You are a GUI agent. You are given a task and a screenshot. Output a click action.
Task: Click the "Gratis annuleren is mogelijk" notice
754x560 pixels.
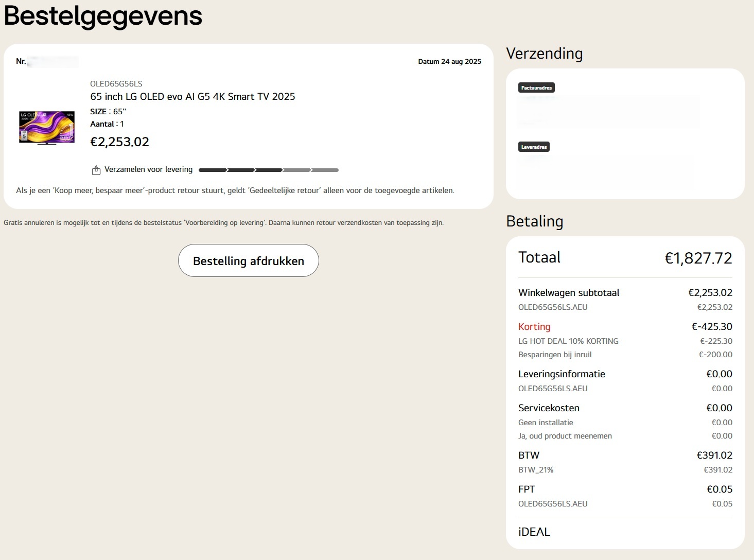223,223
